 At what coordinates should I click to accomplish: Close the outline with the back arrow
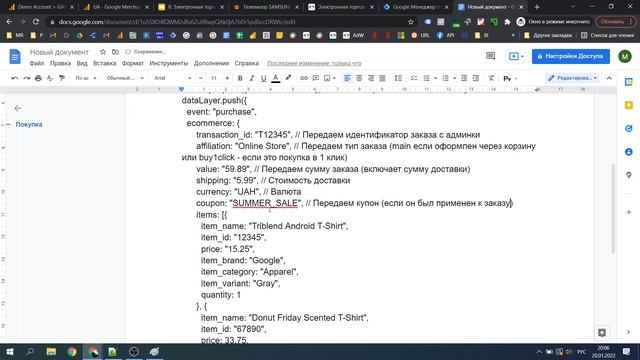coord(18,108)
